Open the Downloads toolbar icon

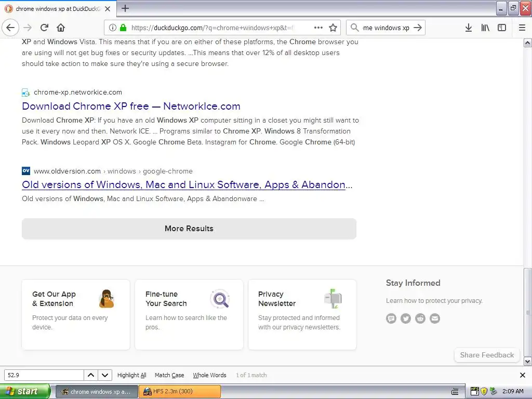pos(469,28)
